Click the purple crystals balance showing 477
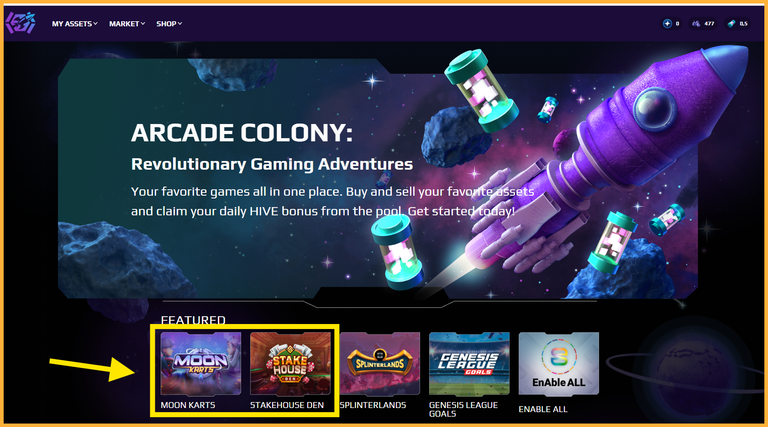The image size is (768, 427). coord(703,24)
